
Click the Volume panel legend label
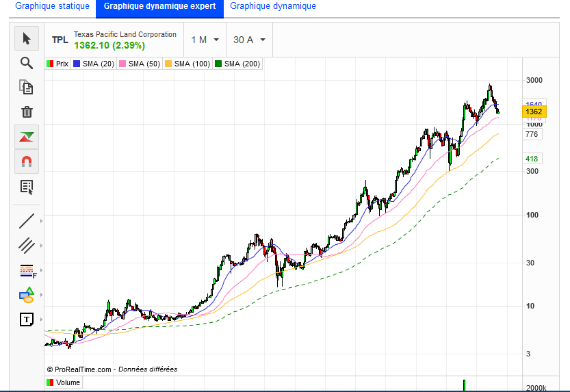click(64, 382)
